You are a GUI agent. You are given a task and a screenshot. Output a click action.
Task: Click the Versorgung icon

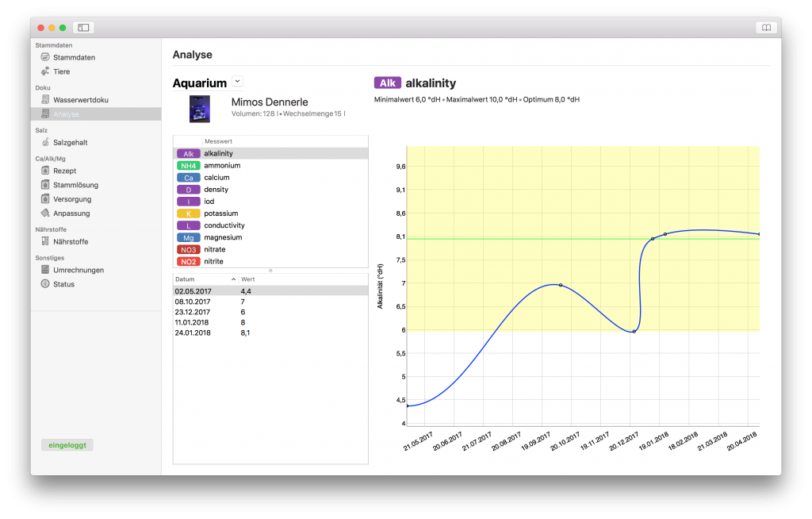(45, 198)
